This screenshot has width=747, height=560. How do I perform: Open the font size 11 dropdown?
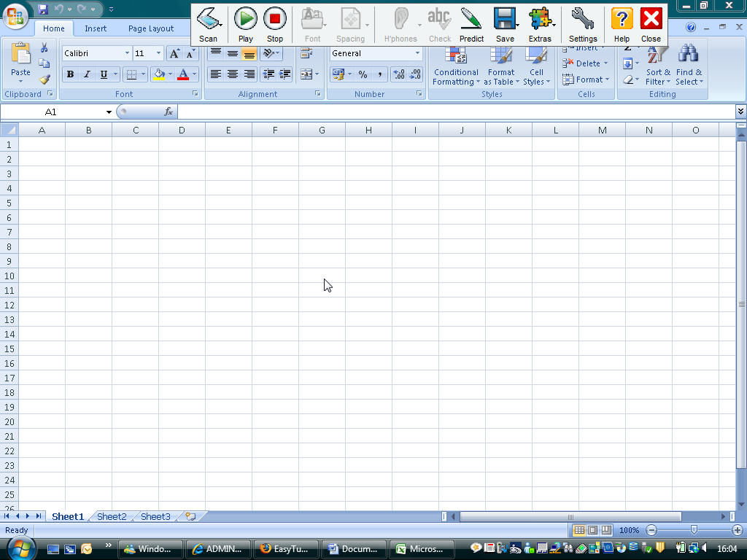[x=158, y=53]
